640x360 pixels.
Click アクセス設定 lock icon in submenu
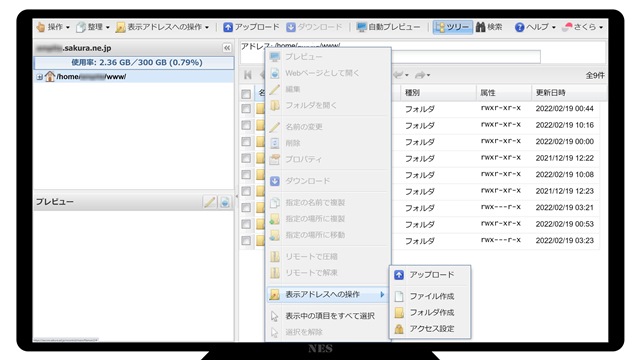pos(399,329)
